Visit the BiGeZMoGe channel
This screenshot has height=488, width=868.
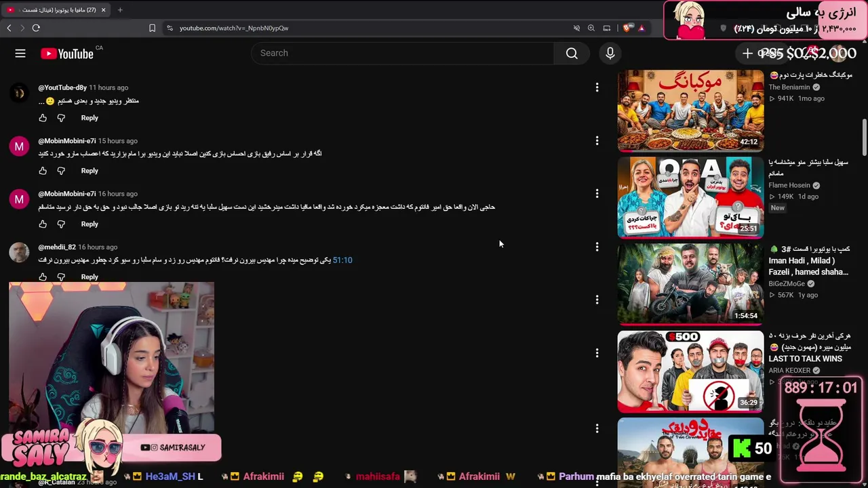[787, 284]
